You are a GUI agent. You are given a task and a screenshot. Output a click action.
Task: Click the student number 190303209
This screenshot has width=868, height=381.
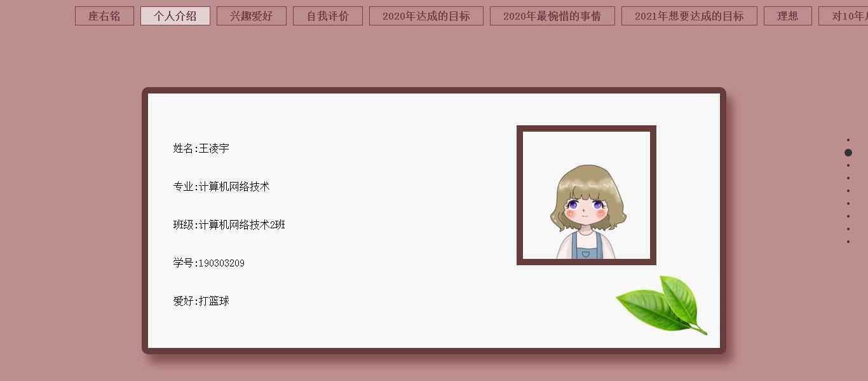point(222,263)
